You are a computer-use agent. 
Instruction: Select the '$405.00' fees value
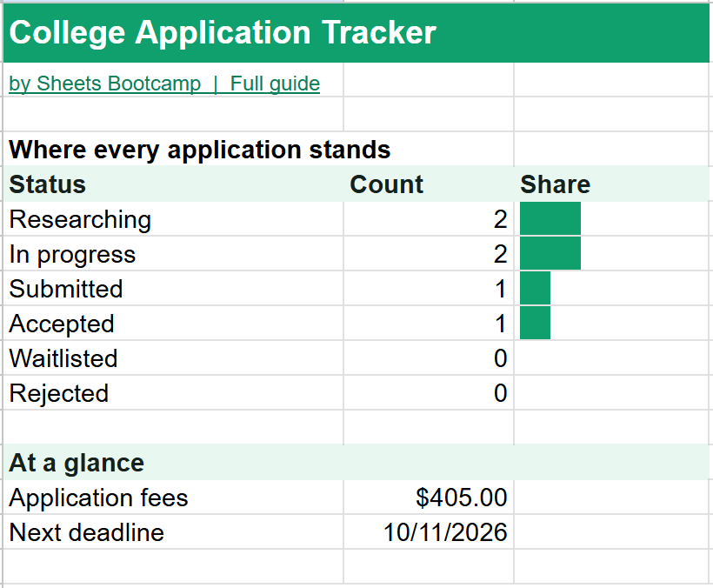pyautogui.click(x=429, y=498)
